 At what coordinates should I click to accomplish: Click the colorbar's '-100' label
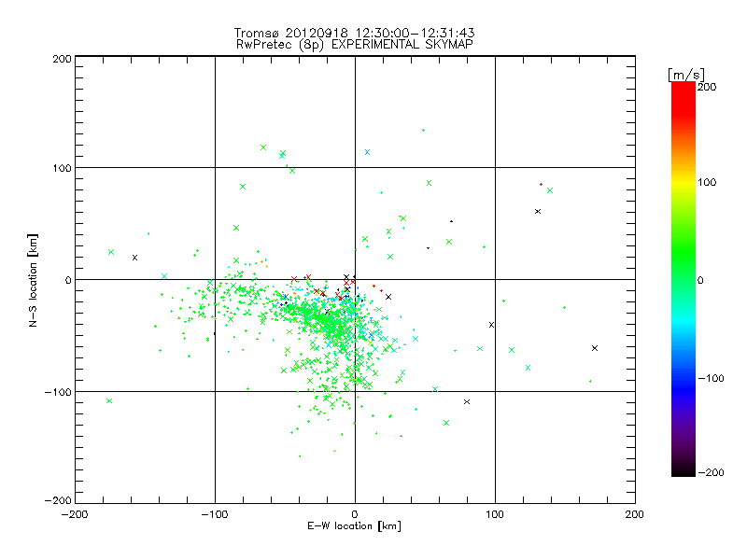click(711, 378)
